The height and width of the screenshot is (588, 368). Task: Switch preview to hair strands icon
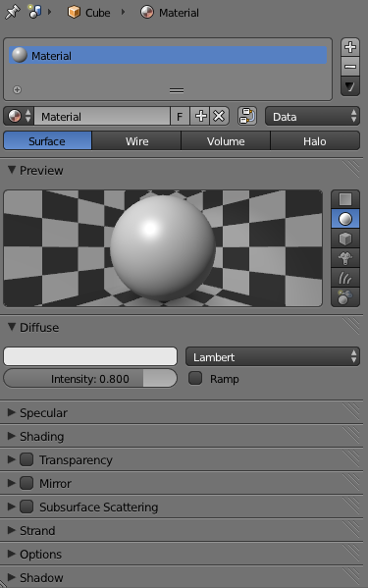pyautogui.click(x=345, y=278)
